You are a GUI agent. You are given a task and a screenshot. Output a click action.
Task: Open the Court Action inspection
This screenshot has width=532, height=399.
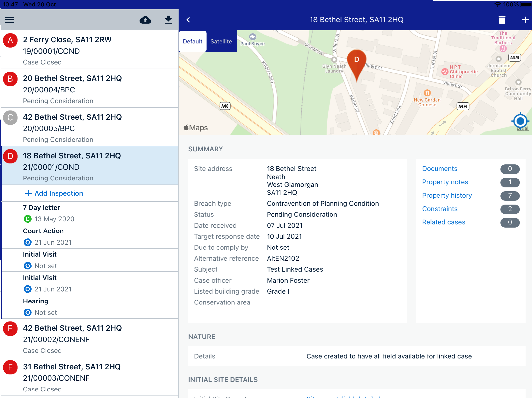pos(89,237)
